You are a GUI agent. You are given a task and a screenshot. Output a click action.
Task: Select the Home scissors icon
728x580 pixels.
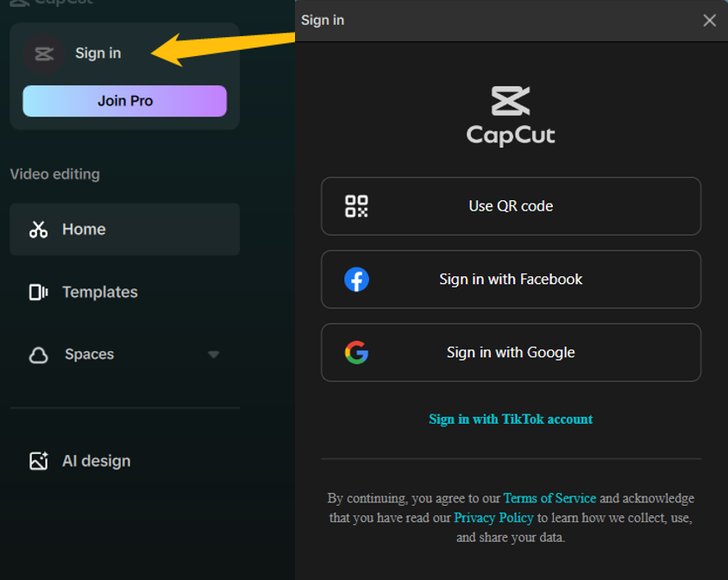click(38, 229)
